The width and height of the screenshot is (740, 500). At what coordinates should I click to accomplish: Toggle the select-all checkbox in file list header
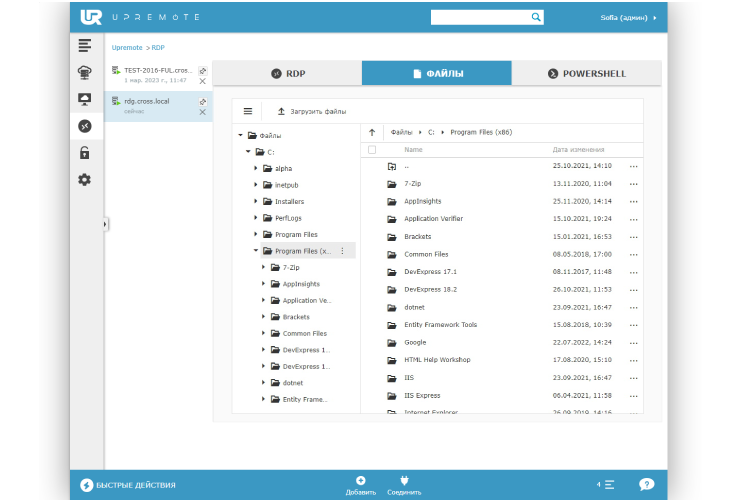point(372,150)
